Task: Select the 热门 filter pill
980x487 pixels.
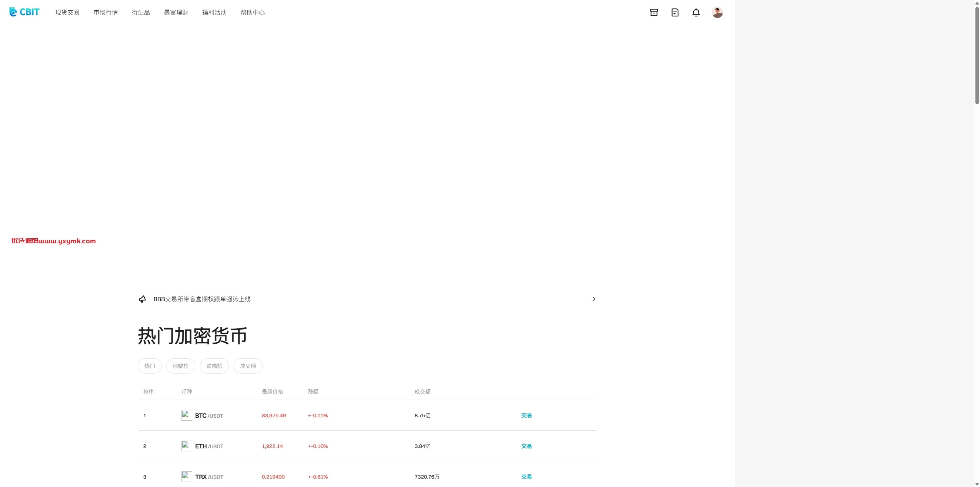Action: 150,366
